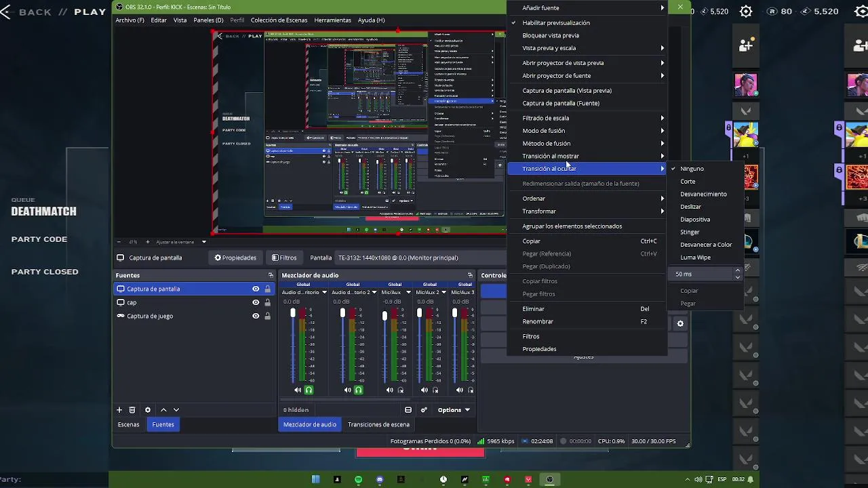Open Audio del escritorio channel dropdown arrow
The image size is (868, 488).
[x=324, y=293]
